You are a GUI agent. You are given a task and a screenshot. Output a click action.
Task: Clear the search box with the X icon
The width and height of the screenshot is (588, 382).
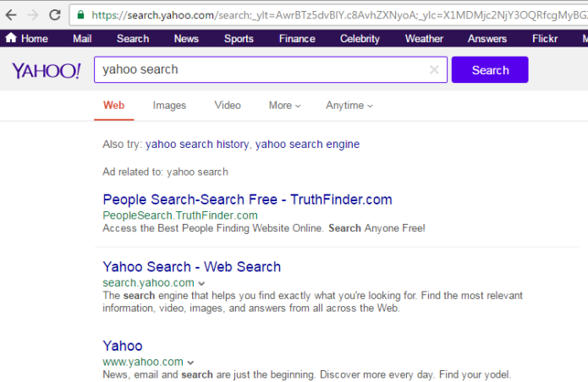tap(434, 69)
